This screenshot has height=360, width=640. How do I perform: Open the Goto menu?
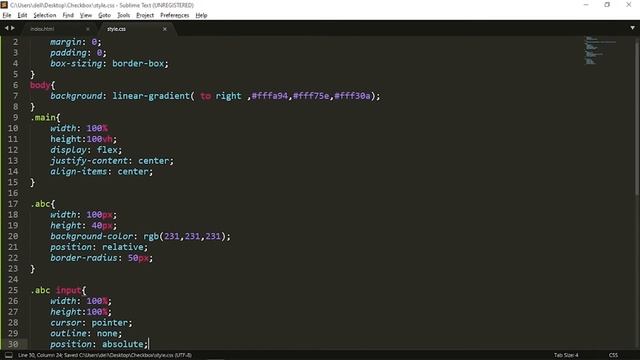(x=104, y=15)
